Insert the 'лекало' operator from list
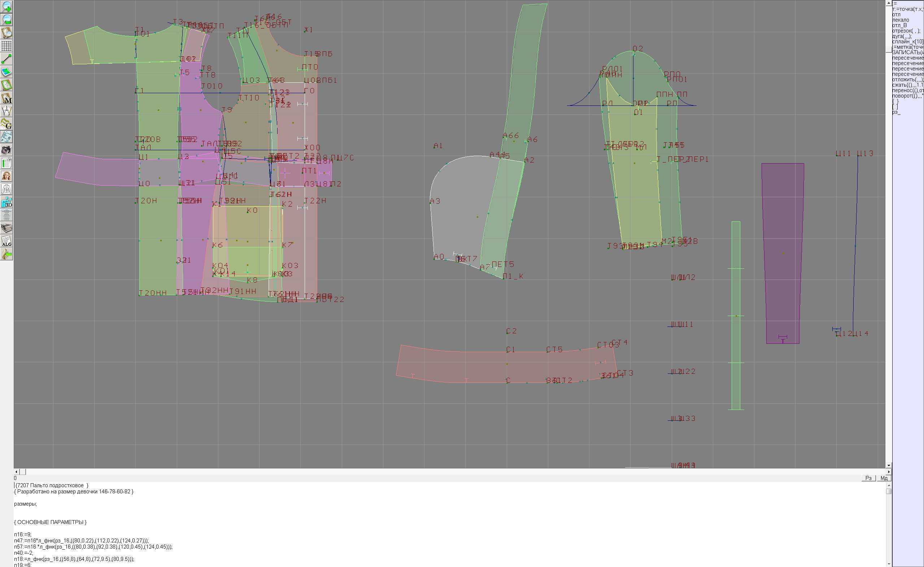 point(901,20)
